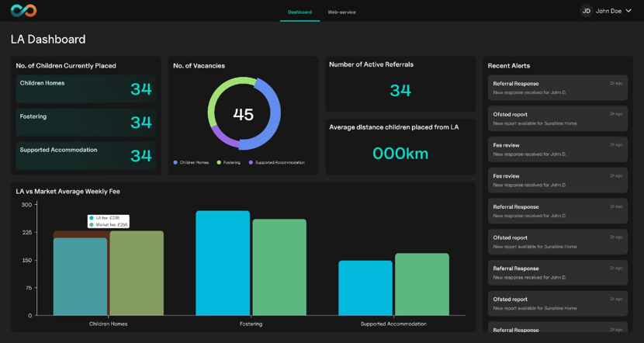
Task: Open the first Fee review alert
Action: pos(557,150)
